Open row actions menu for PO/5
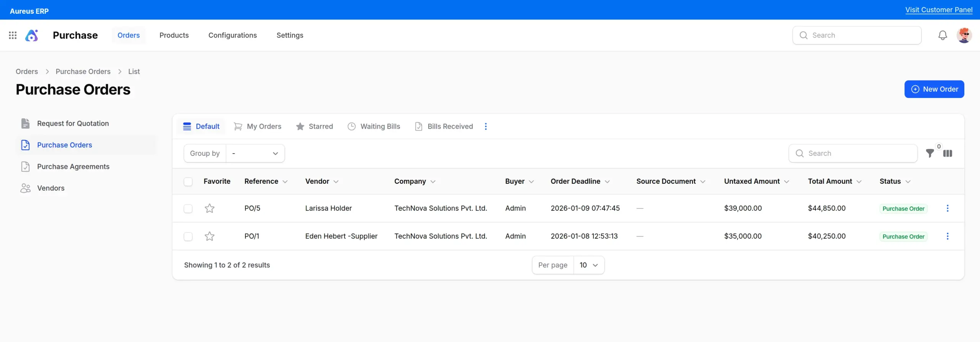The image size is (980, 342). [947, 208]
